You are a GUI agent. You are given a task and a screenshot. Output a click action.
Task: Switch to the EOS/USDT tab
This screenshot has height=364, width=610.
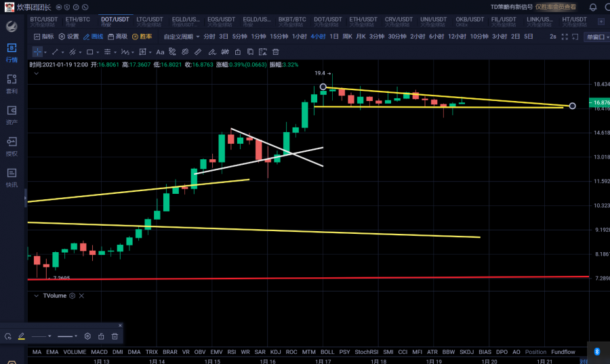pyautogui.click(x=222, y=22)
